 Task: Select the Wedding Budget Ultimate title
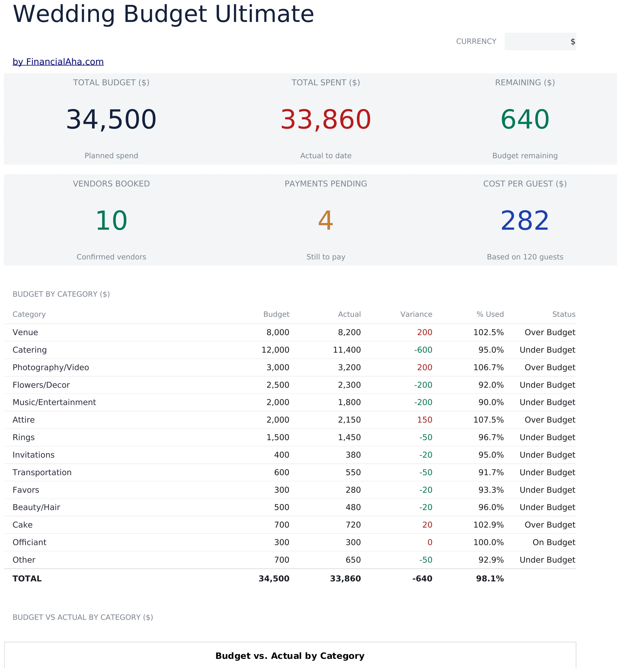point(163,14)
